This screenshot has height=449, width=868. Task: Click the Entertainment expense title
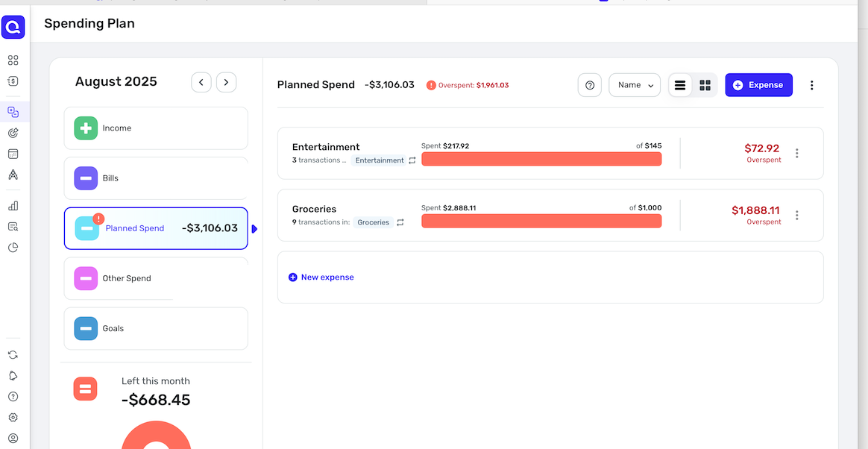point(326,147)
